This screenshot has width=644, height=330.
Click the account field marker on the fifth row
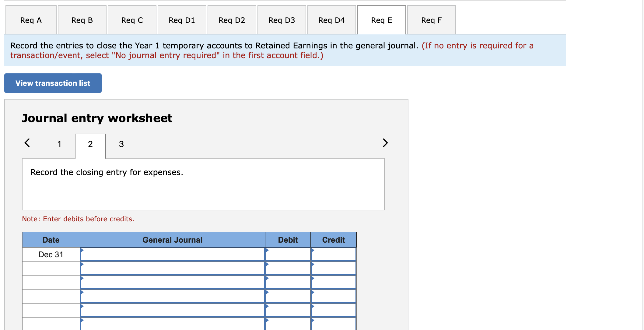pyautogui.click(x=82, y=310)
